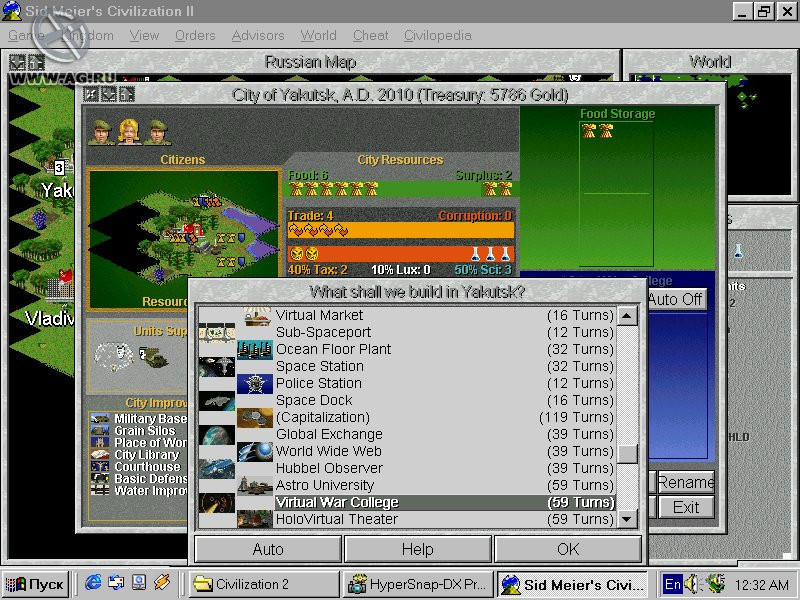Open the Civilopedia menu
Image resolution: width=800 pixels, height=600 pixels.
(437, 35)
